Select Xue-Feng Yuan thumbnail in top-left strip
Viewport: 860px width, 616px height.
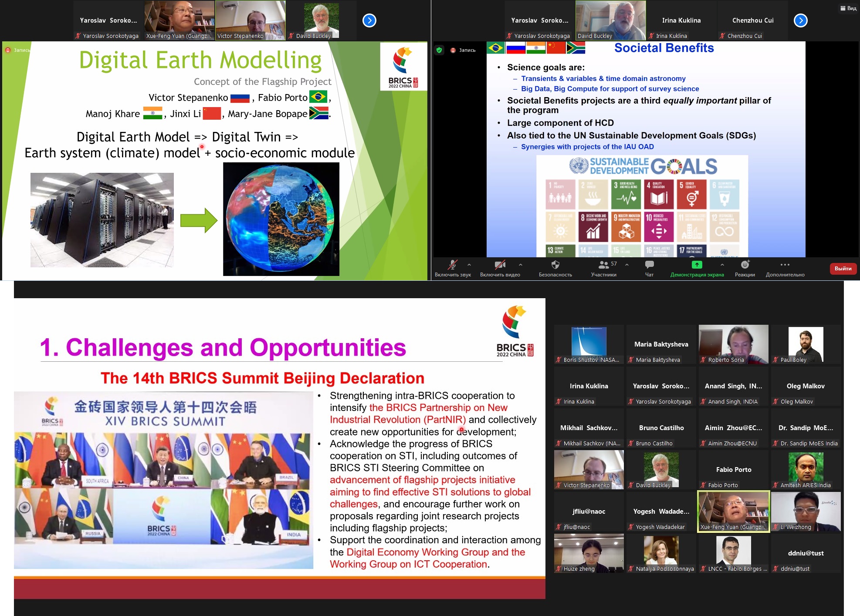click(x=179, y=20)
